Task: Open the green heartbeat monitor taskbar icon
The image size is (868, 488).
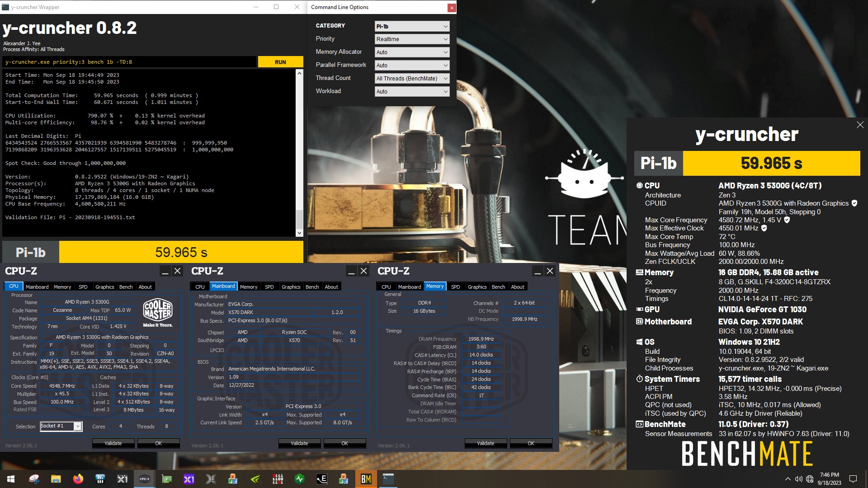Action: tap(299, 479)
